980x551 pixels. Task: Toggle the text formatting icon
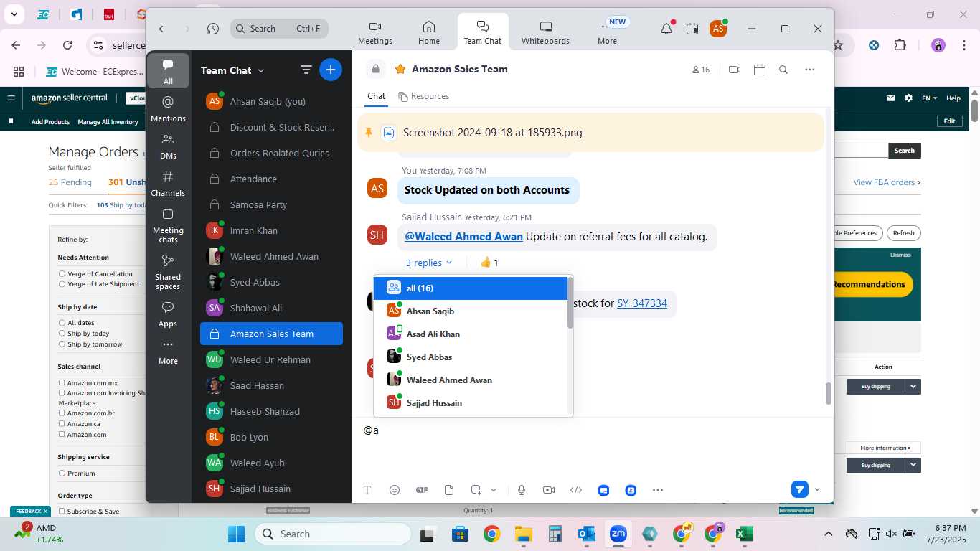(x=367, y=490)
